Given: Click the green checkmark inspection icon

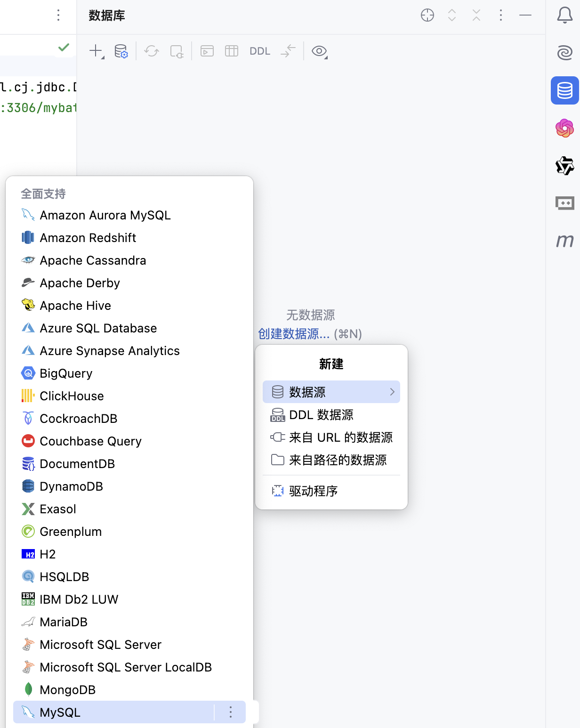Looking at the screenshot, I should pos(64,47).
